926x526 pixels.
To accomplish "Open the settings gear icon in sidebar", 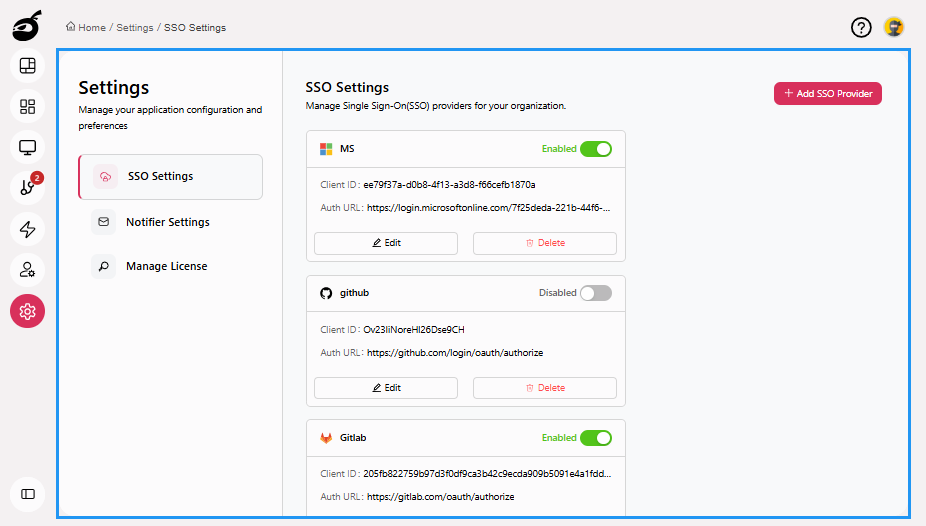I will 27,311.
